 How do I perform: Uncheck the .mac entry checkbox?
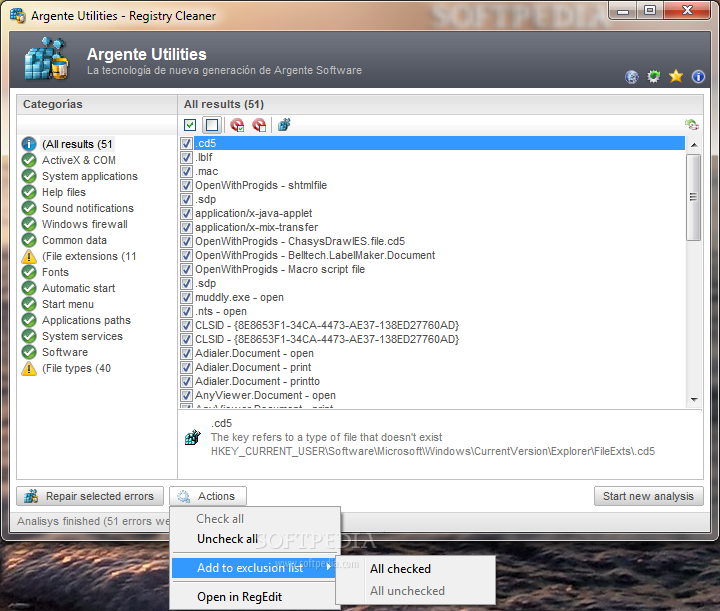[x=186, y=171]
